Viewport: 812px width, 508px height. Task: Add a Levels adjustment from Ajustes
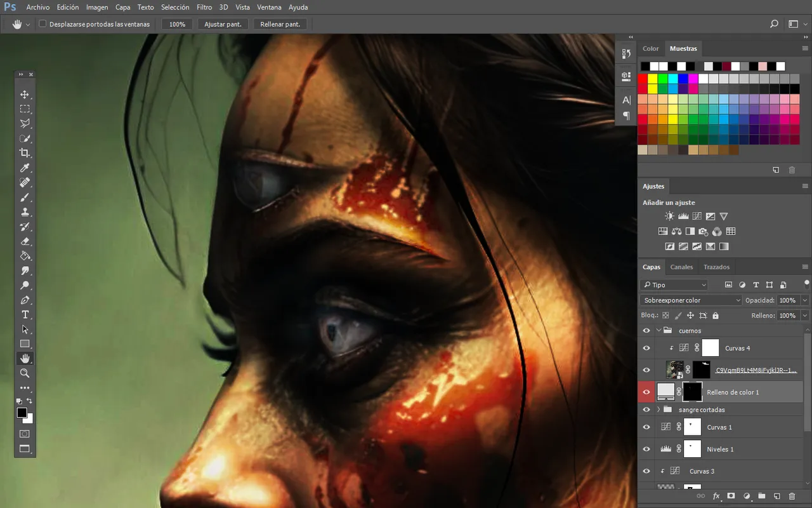683,217
